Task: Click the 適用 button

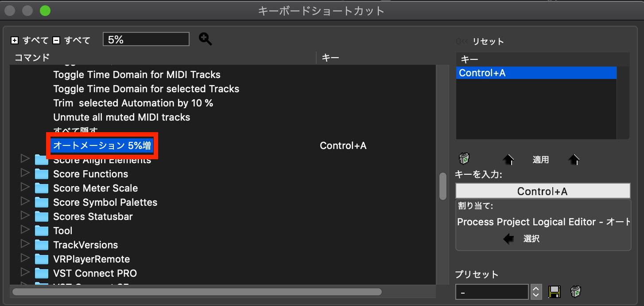Action: tap(541, 160)
